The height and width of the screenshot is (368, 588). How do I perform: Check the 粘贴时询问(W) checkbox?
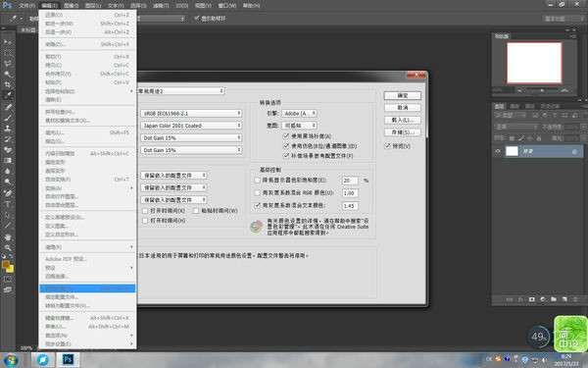click(x=196, y=211)
